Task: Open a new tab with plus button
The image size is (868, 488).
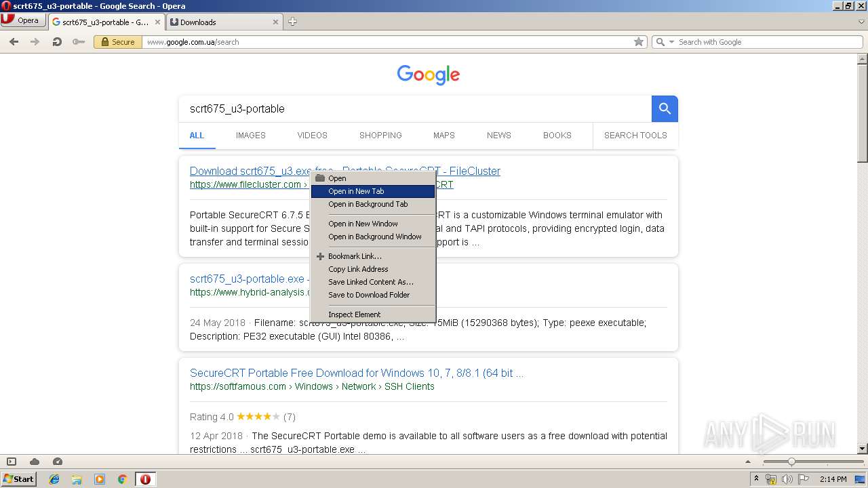Action: point(292,22)
